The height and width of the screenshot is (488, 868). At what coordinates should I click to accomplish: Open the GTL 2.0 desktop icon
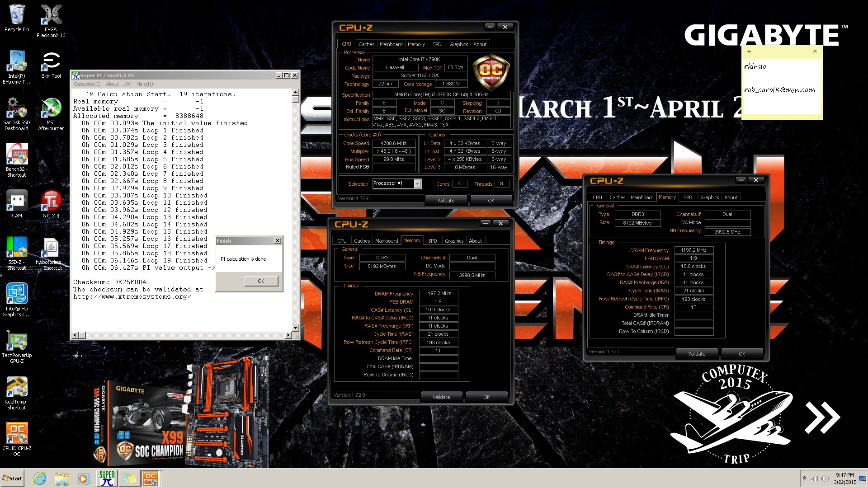(51, 203)
